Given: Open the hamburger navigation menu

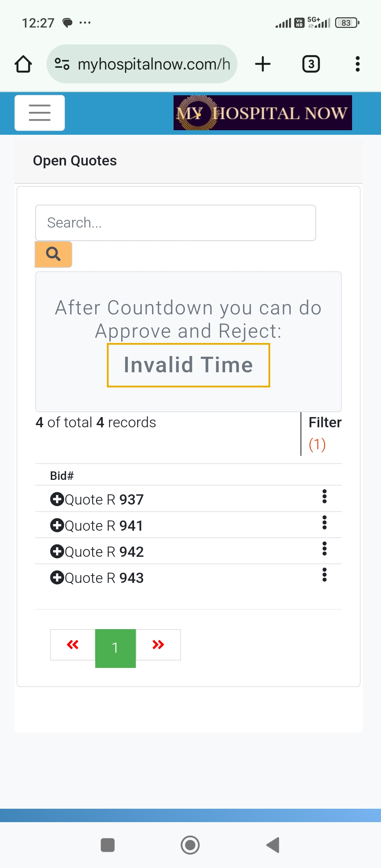Looking at the screenshot, I should coord(40,113).
